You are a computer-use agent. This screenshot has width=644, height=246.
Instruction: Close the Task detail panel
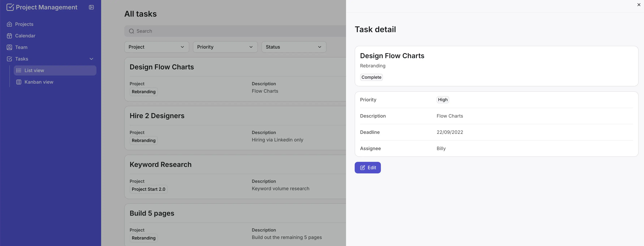[639, 5]
